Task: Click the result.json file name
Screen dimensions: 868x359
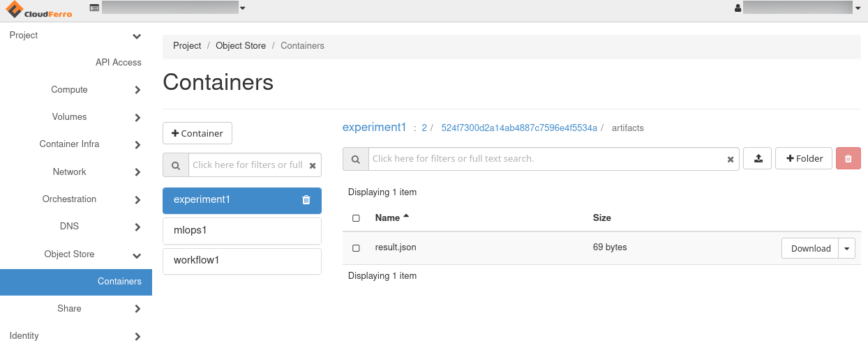Action: click(x=396, y=247)
